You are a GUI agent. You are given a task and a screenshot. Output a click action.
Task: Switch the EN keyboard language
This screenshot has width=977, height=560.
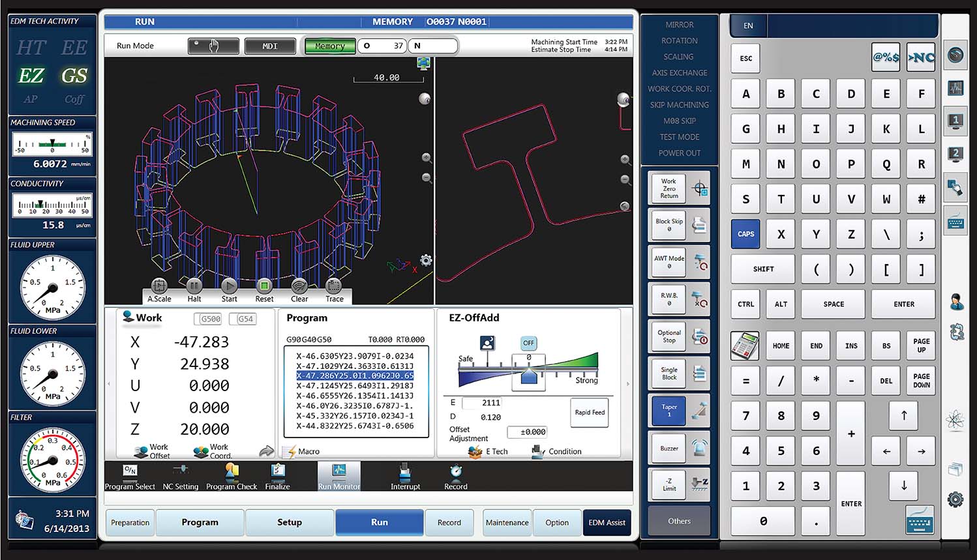748,25
